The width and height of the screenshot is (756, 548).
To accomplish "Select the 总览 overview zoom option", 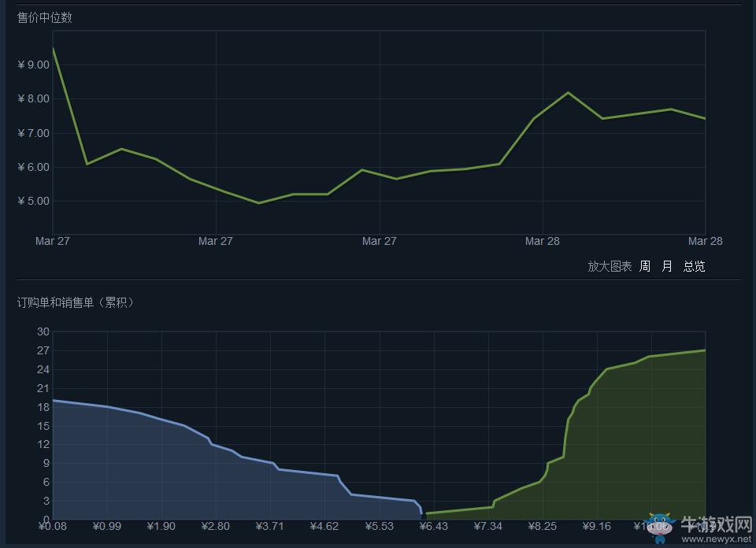I will click(694, 266).
